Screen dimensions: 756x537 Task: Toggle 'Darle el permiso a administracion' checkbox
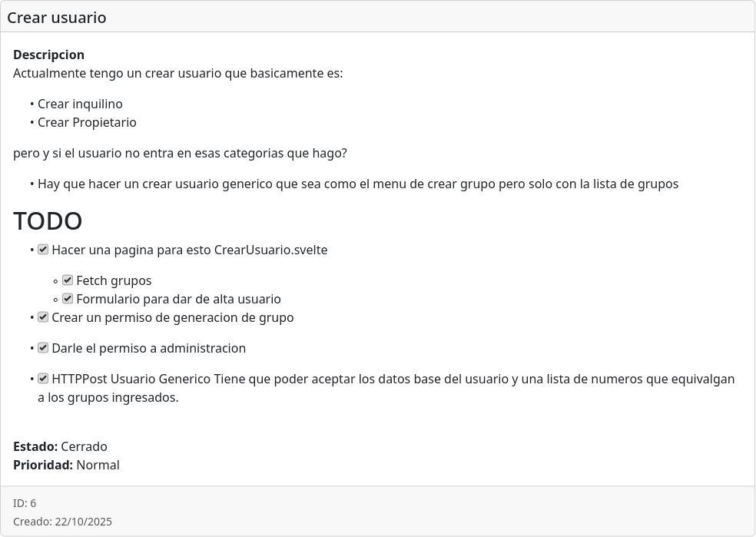[x=43, y=348]
